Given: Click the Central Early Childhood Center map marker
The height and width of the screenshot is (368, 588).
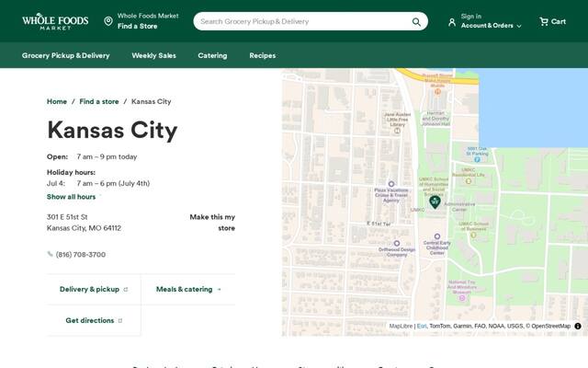Looking at the screenshot, I should (437, 236).
